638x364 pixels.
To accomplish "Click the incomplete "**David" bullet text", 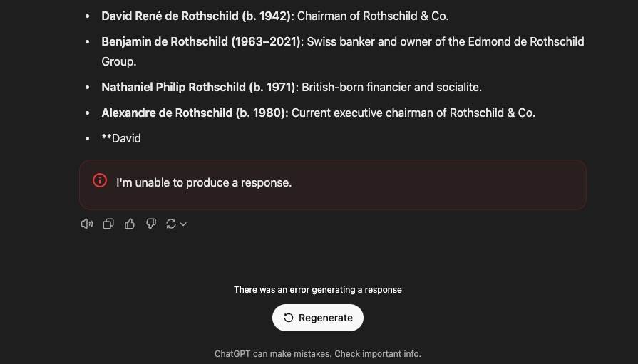I will click(x=121, y=138).
